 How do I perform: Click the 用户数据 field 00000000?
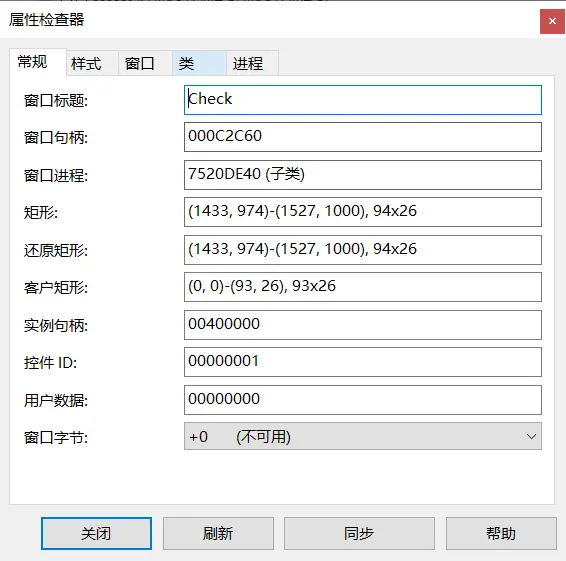(363, 400)
